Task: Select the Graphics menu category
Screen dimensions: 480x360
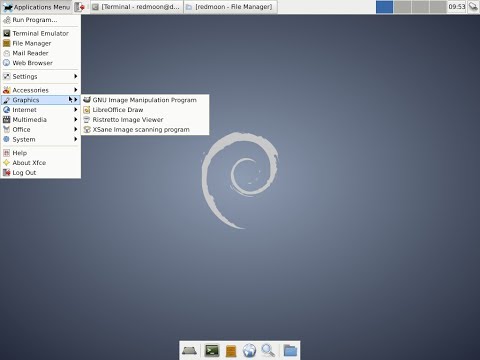Action: 41,100
